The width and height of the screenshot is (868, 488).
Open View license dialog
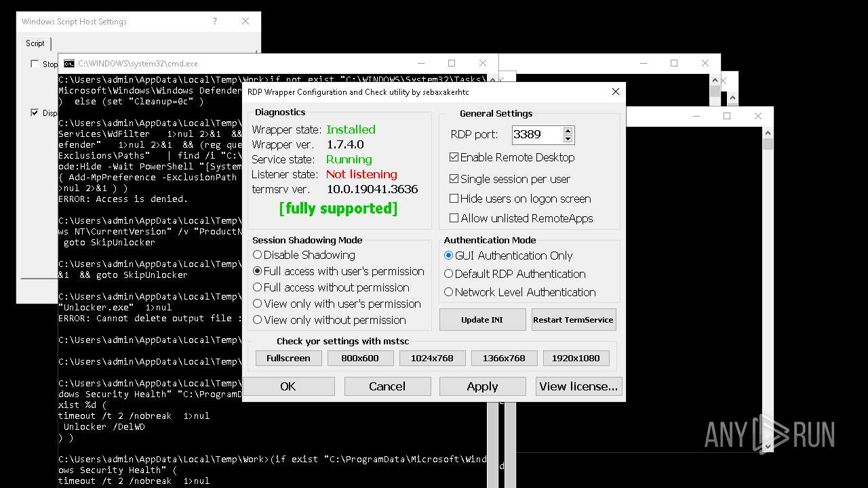tap(578, 386)
